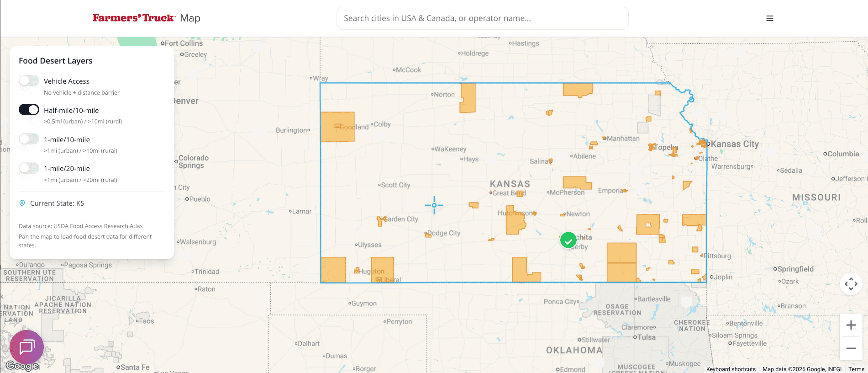
Task: Click the 'Data source: USDA Food Access Research Atlas' text
Action: (81, 226)
